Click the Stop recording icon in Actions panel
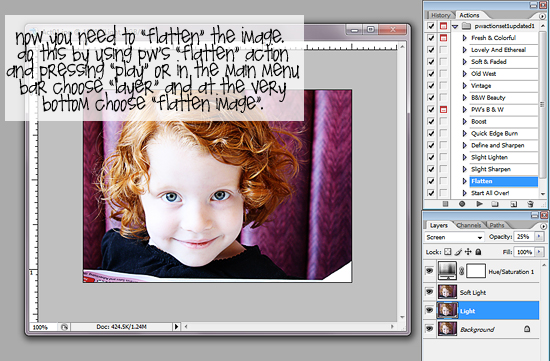The height and width of the screenshot is (361, 550). (445, 204)
